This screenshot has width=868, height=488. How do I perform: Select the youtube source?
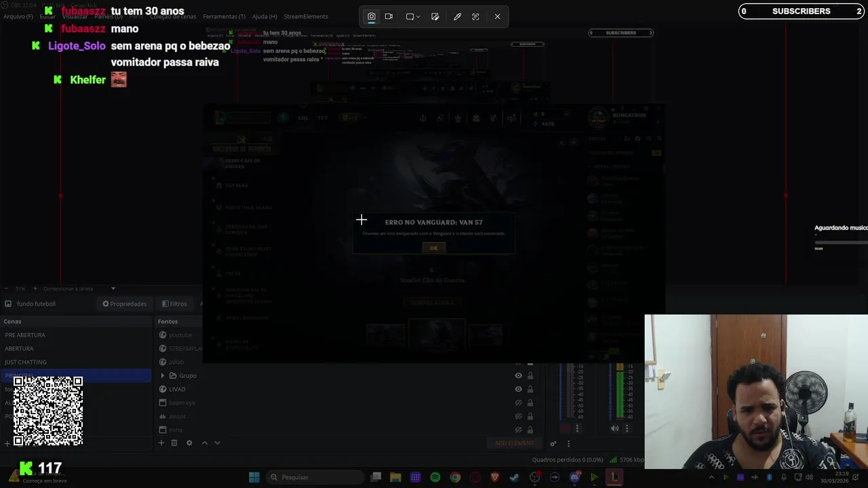tap(180, 335)
